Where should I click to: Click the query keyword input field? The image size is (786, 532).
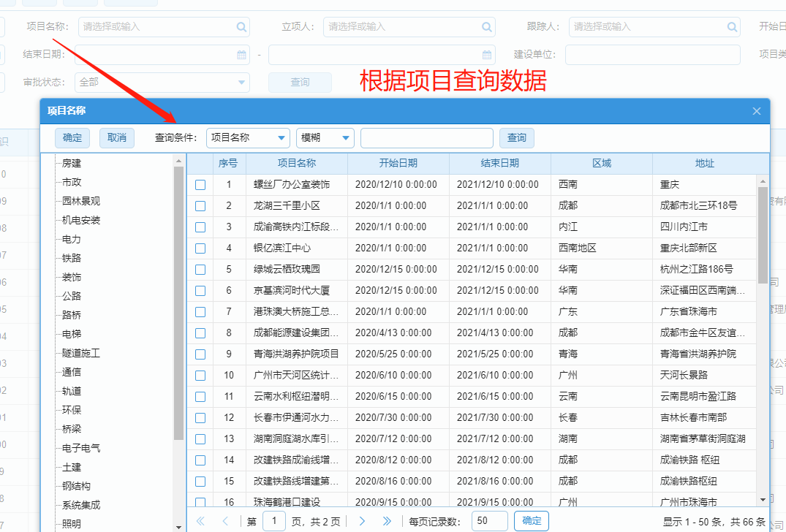coord(426,138)
